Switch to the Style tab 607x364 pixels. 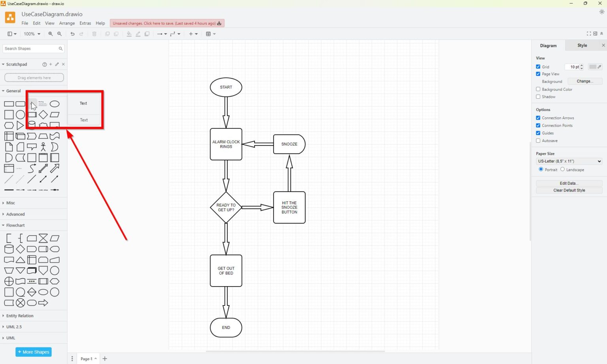(582, 45)
